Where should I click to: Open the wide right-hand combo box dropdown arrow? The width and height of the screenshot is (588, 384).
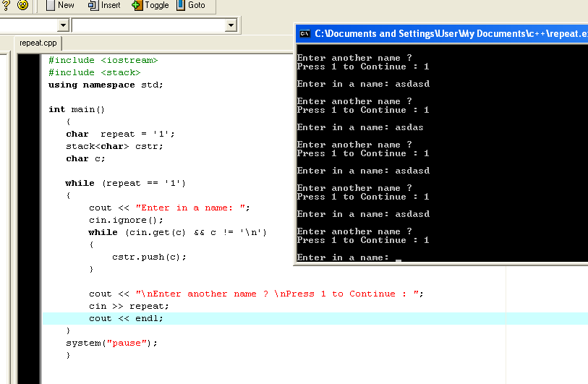point(231,25)
